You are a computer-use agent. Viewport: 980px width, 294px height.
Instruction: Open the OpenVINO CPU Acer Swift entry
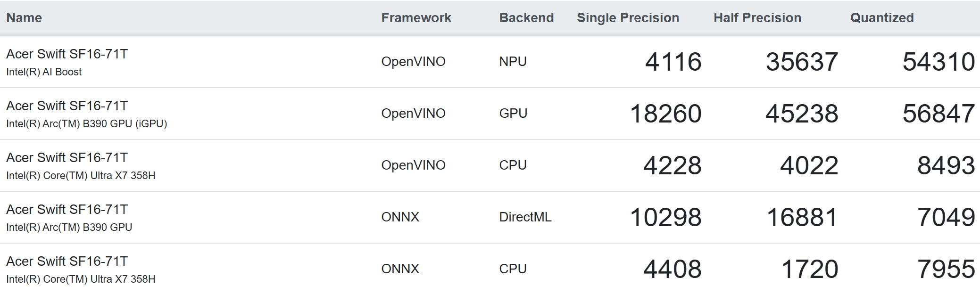coord(67,158)
